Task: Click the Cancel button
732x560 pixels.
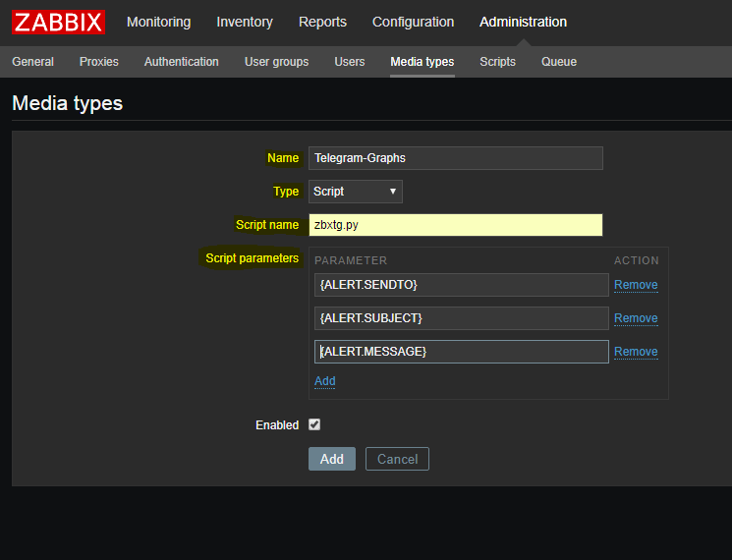Action: 397,459
